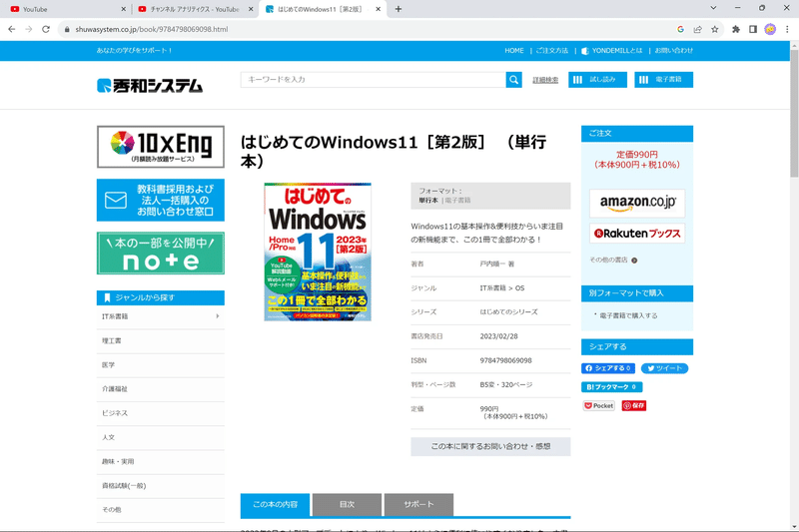Click the Twitter ツイート button
The image size is (799, 532).
tap(664, 368)
